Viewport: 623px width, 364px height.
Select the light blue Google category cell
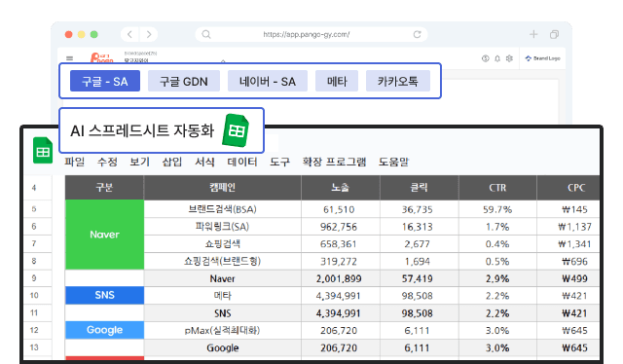[x=104, y=330]
